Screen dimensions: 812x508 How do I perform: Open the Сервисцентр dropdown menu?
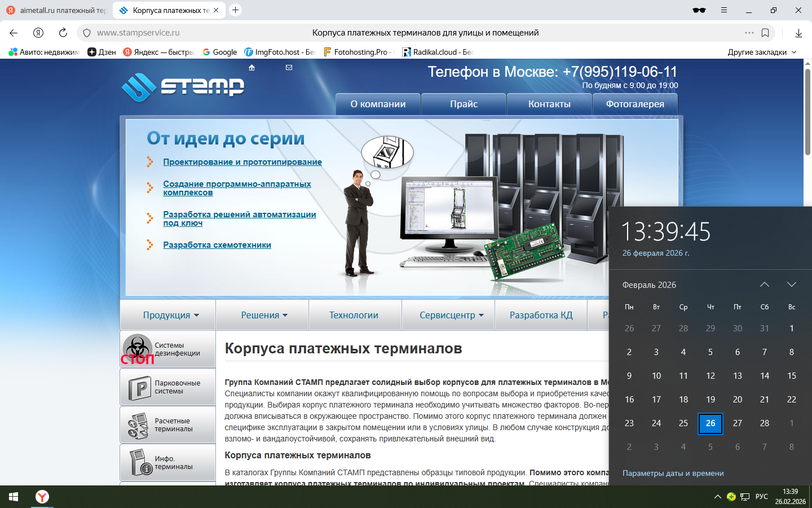point(451,315)
